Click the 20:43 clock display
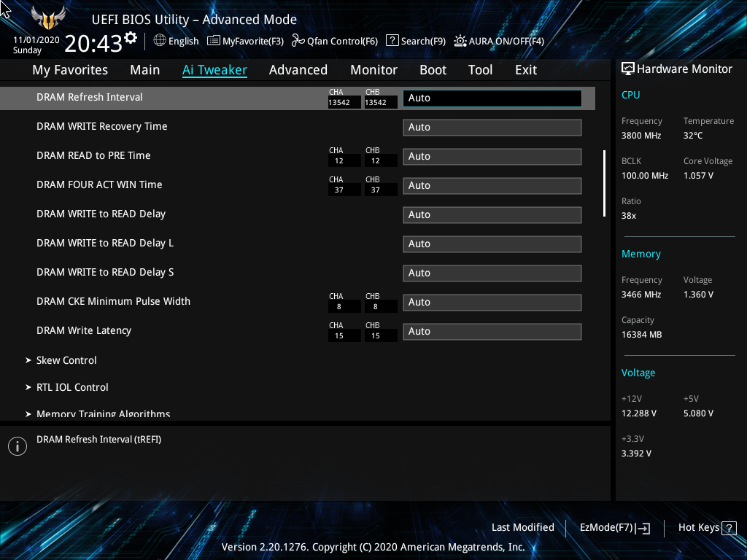The image size is (747, 560). pyautogui.click(x=94, y=44)
